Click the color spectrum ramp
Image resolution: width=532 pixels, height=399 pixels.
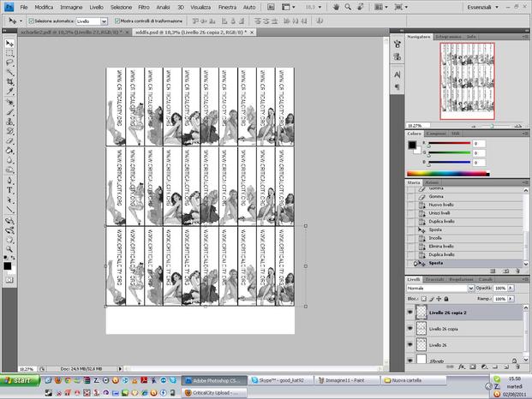pos(448,174)
